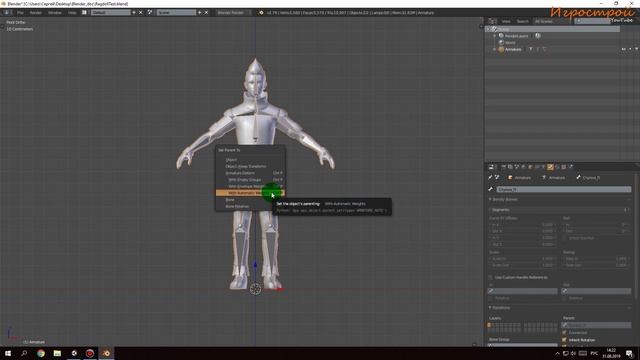Screen dimensions: 640x360
Task: Open the scene browser icon
Action: [150, 13]
